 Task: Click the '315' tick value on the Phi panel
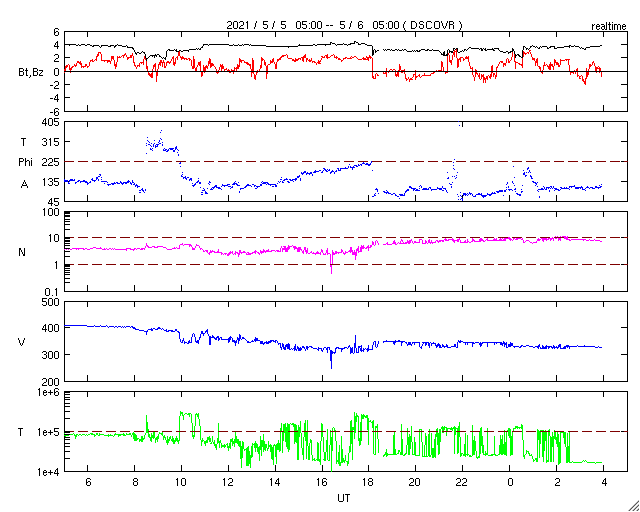point(51,142)
